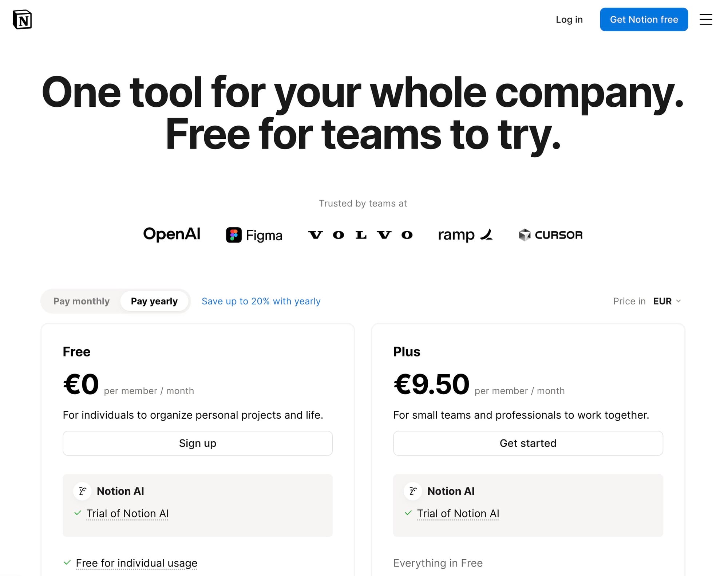Open the 'Save up to 20% with yearly' link
Screen dimensions: 728x576
click(x=261, y=301)
